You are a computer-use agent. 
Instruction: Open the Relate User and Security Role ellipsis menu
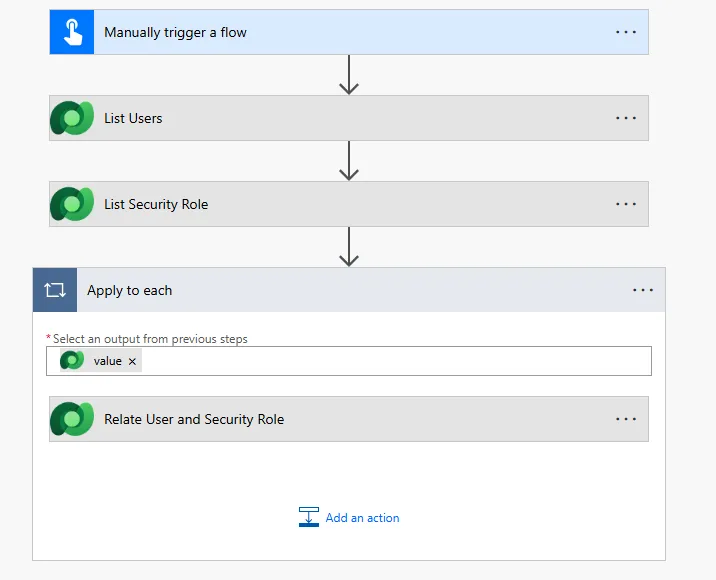coord(626,419)
